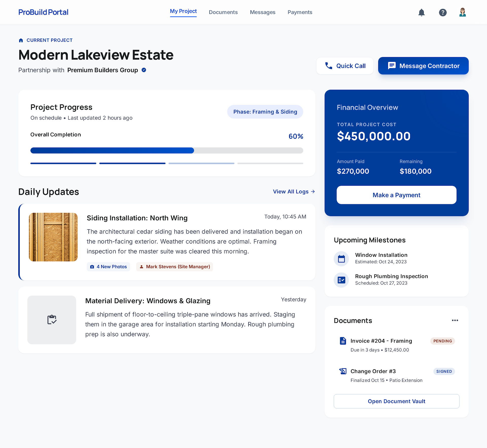Click the first phase segment bar
This screenshot has width=487, height=448.
(x=63, y=163)
